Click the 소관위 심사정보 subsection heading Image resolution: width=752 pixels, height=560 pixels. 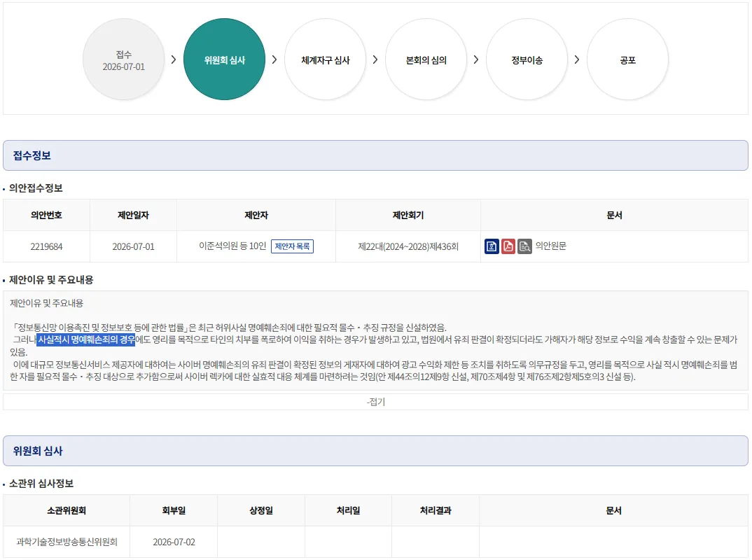(x=41, y=483)
